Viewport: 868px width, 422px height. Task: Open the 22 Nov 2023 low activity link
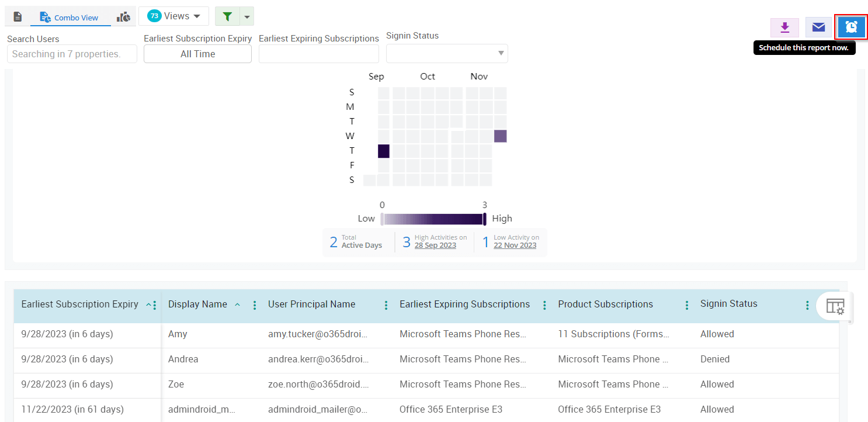tap(515, 245)
